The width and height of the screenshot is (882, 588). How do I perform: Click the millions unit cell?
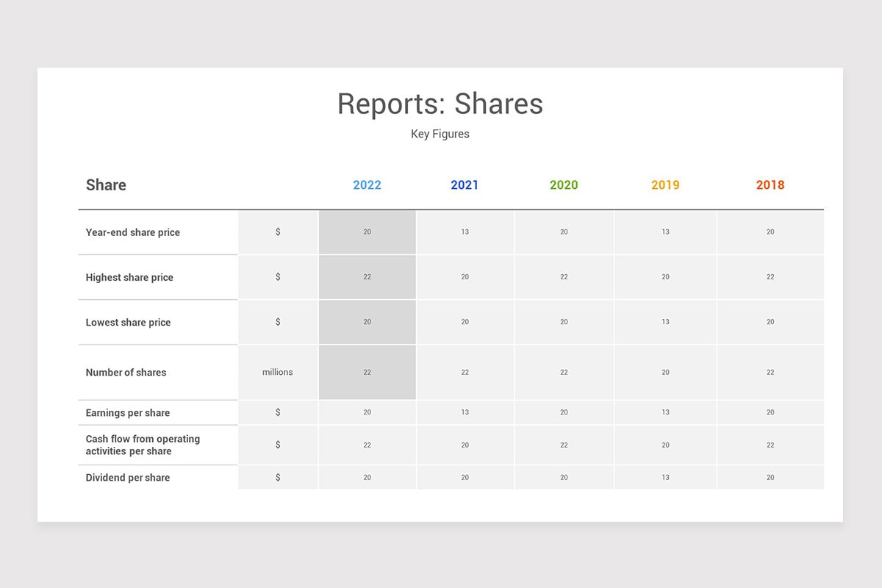click(277, 372)
